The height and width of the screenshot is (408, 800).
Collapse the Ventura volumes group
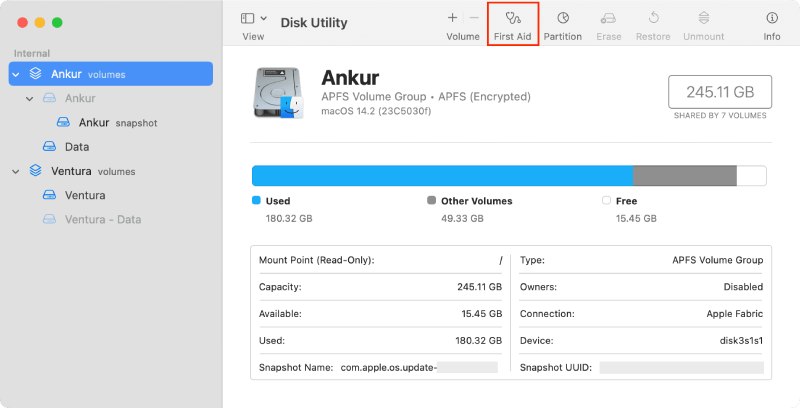pos(17,171)
